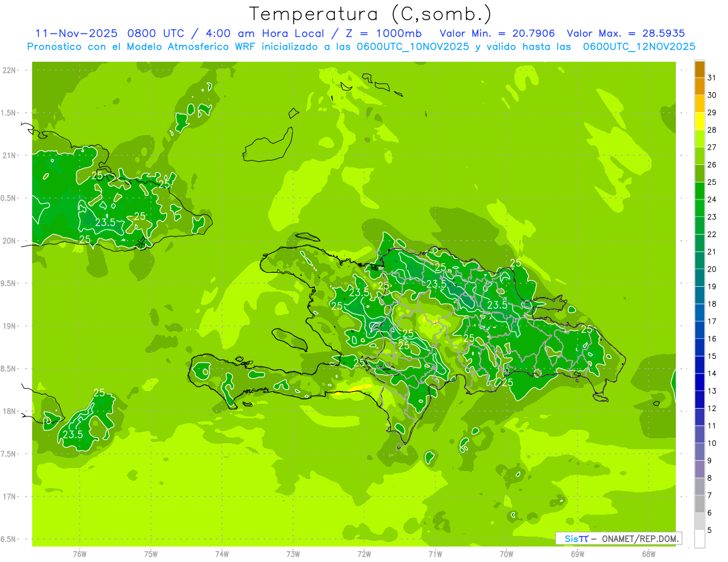The height and width of the screenshot is (562, 728).
Task: Click the 72W longitude axis label
Action: (x=364, y=554)
